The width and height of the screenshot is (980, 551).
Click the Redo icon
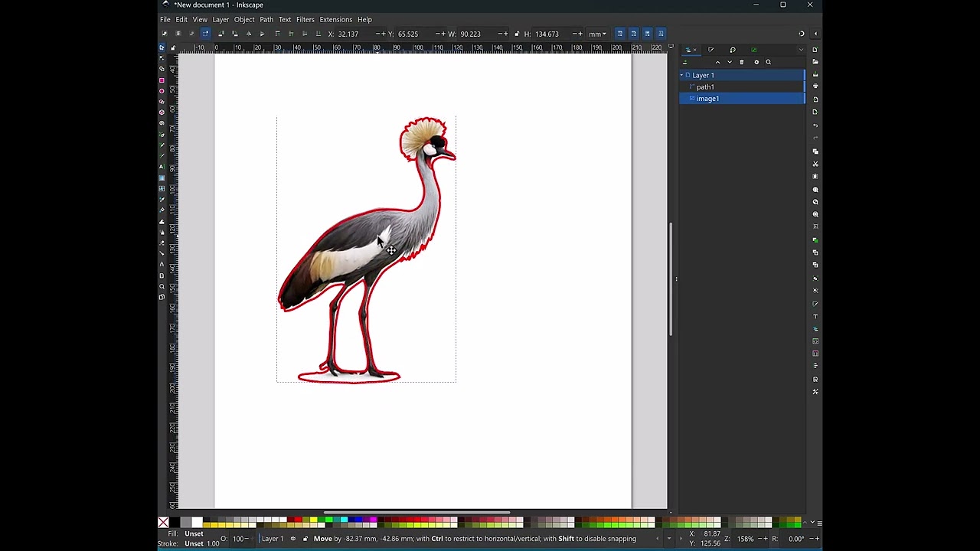point(815,138)
